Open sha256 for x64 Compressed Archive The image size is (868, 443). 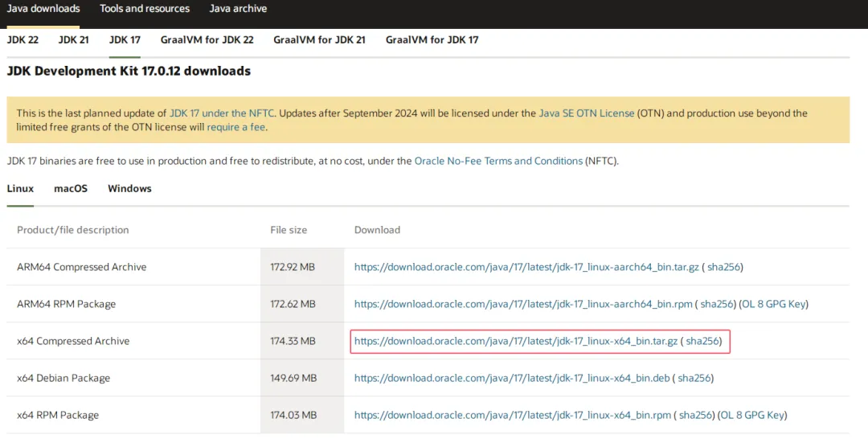(702, 341)
